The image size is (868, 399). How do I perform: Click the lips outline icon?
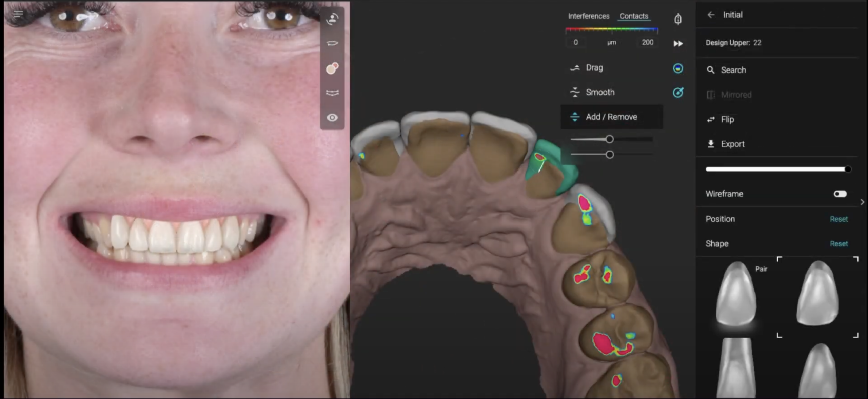pos(332,43)
